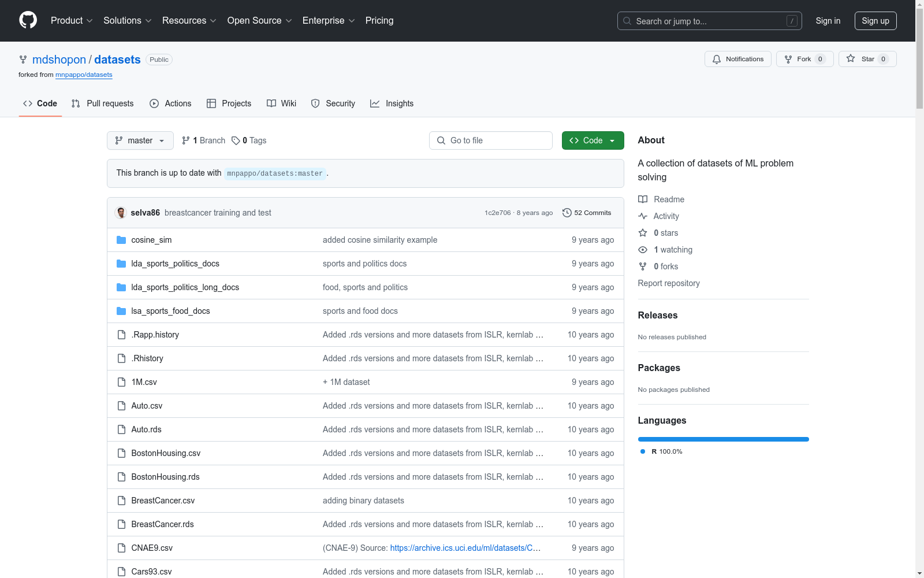
Task: Open commit hash 1c2e706
Action: [498, 213]
